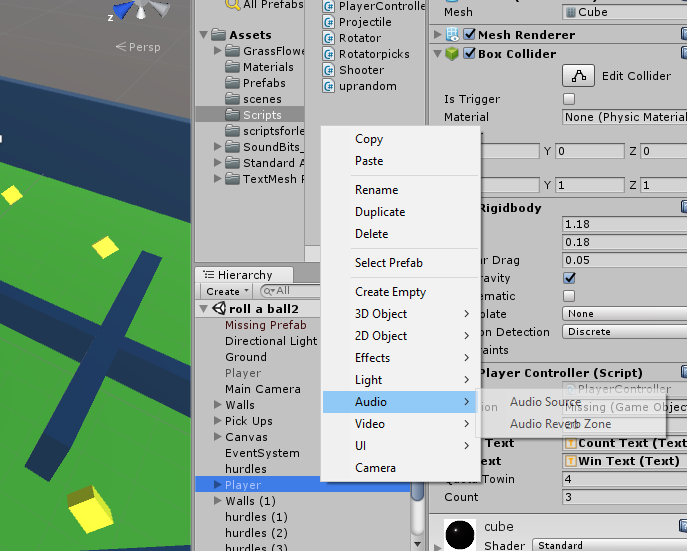Select the Rotatorpicks script icon
This screenshot has width=687, height=551.
[x=328, y=54]
